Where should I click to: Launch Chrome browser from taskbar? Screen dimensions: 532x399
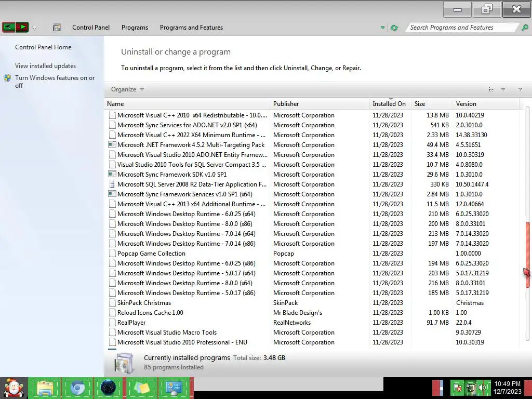coord(77,388)
